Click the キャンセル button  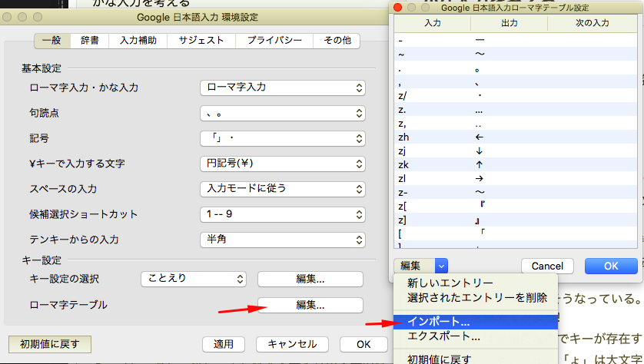click(x=292, y=344)
